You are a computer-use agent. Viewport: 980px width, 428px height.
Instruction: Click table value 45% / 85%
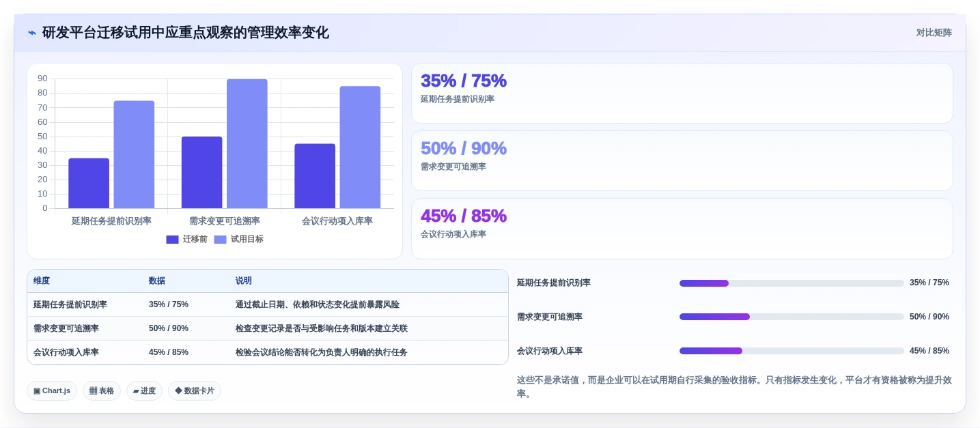[x=169, y=352]
